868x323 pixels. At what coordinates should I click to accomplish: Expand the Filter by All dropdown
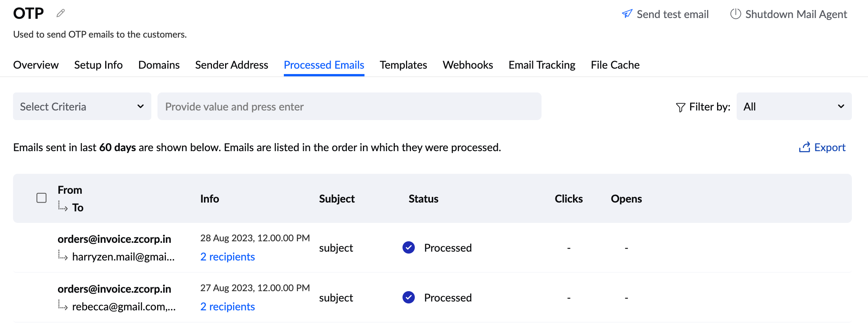pos(793,107)
